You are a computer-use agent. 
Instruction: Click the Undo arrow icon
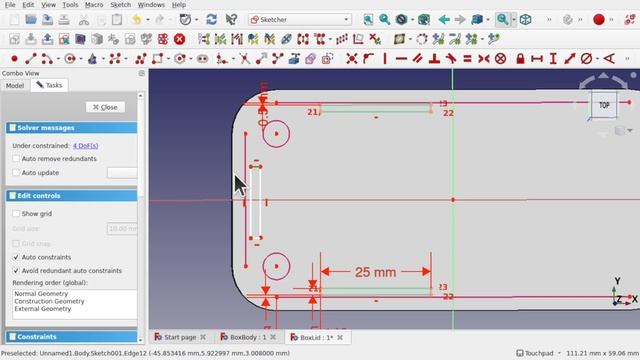137,20
